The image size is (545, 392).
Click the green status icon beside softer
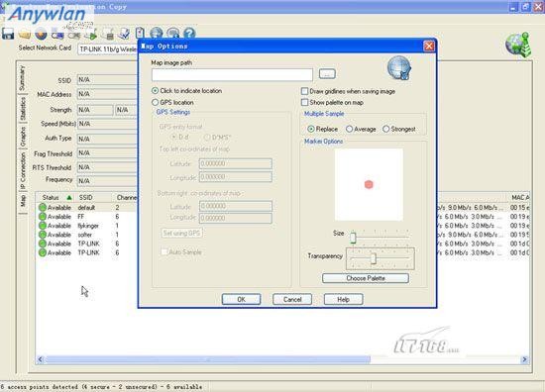[43, 235]
